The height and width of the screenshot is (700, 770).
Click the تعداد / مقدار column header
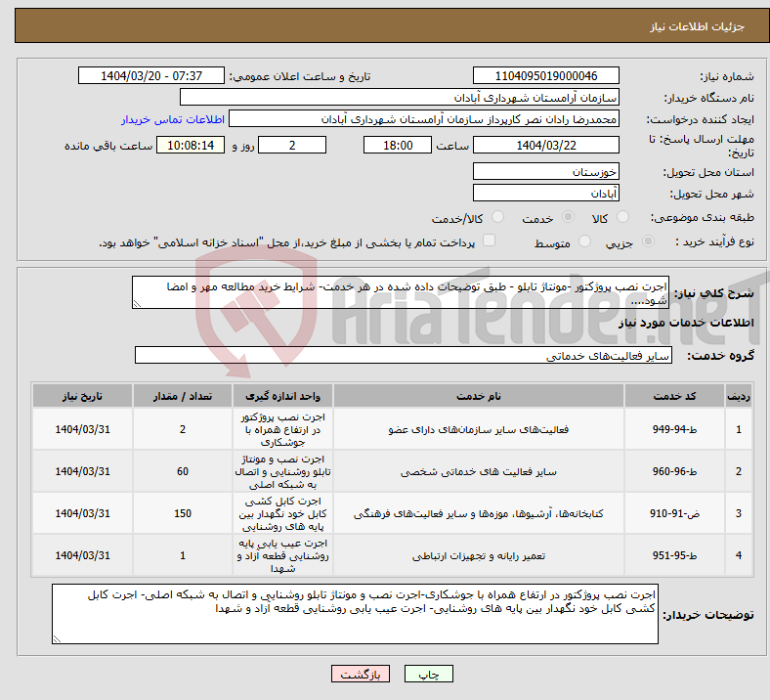182,396
